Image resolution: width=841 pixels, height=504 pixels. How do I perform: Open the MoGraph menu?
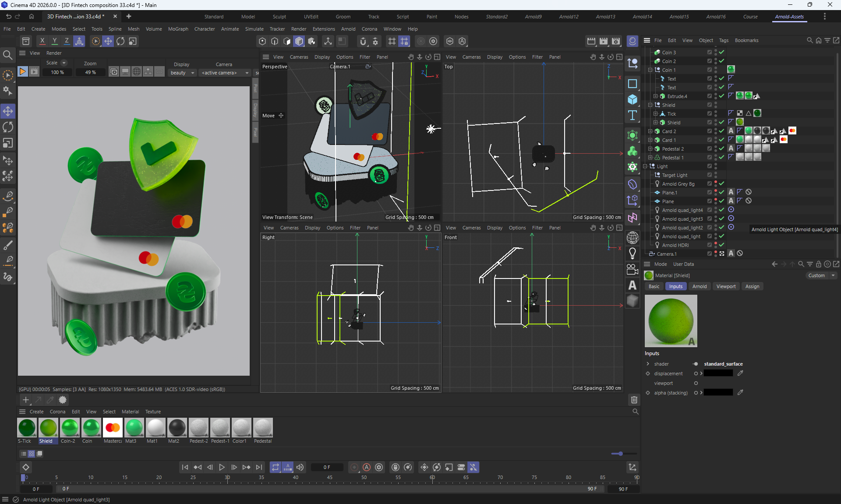pos(178,29)
